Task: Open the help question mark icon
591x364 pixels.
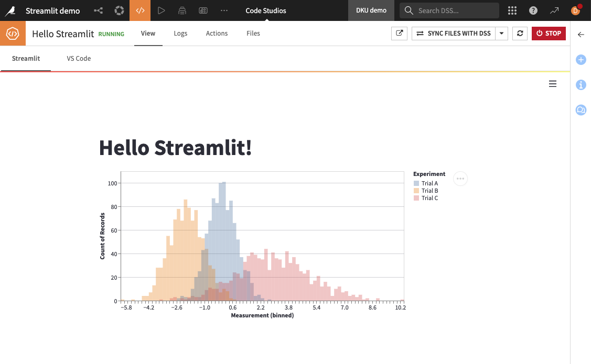Action: pyautogui.click(x=533, y=10)
